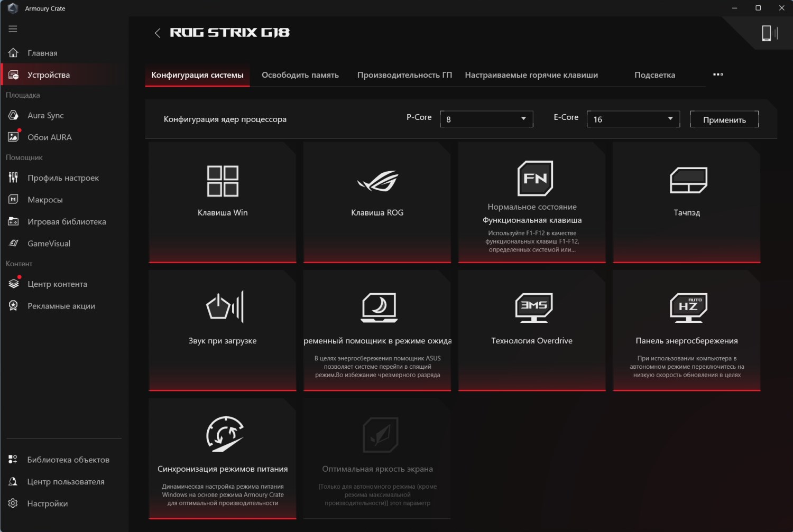Click the Применить button
Viewport: 793px width, 532px height.
(724, 119)
